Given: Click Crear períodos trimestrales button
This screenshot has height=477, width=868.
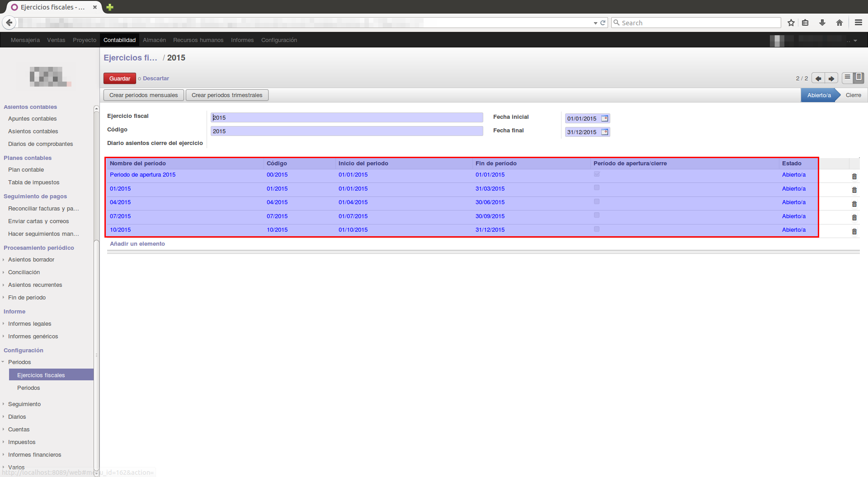Looking at the screenshot, I should pos(227,95).
